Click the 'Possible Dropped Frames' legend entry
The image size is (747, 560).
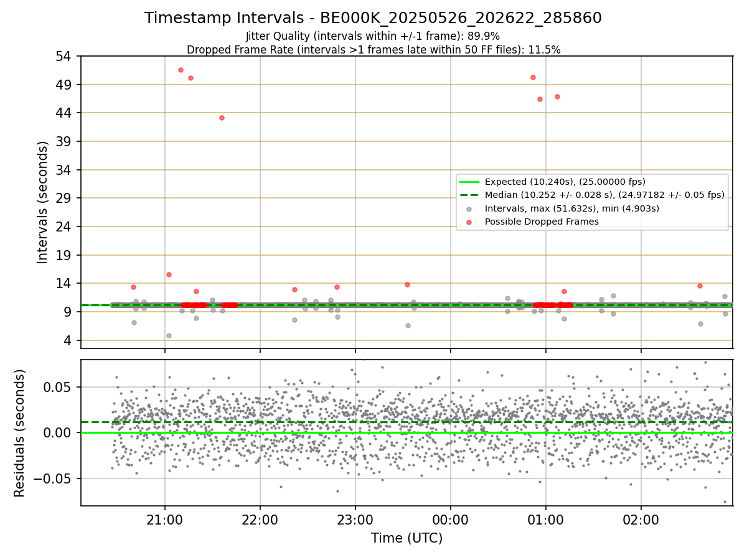pos(542,222)
